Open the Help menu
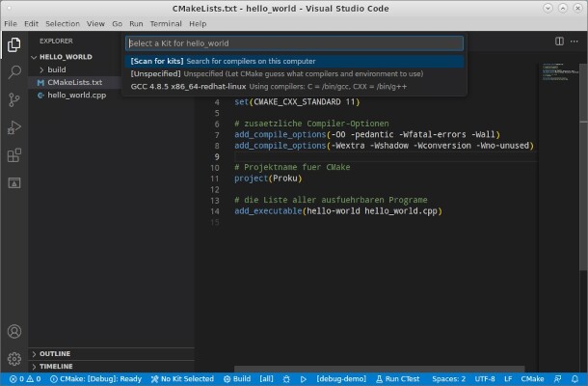 pos(198,24)
